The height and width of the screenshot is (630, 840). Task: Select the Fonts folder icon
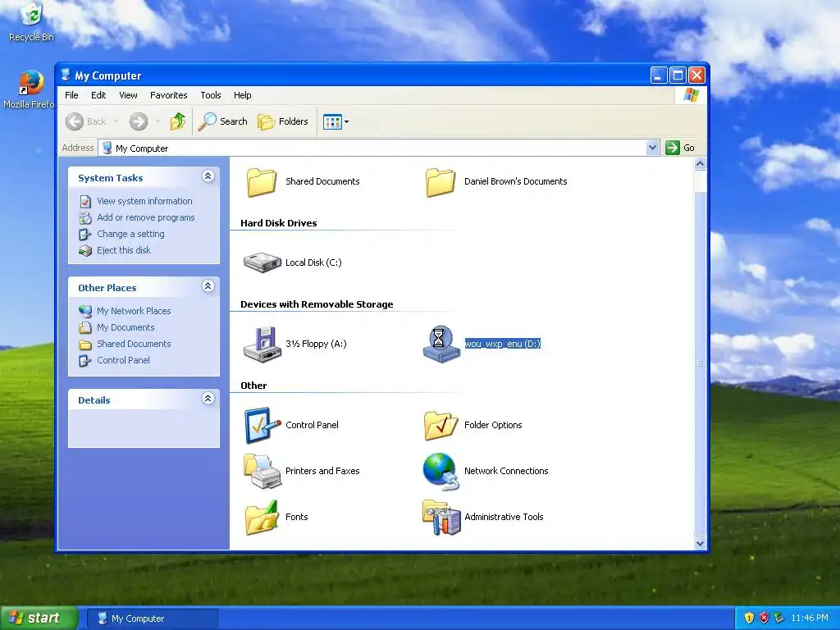[262, 518]
